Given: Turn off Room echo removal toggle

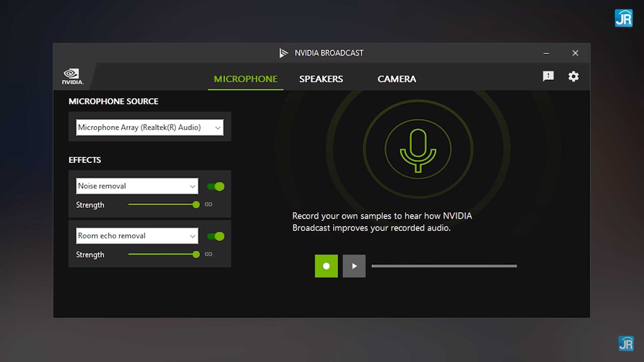Looking at the screenshot, I should click(216, 236).
